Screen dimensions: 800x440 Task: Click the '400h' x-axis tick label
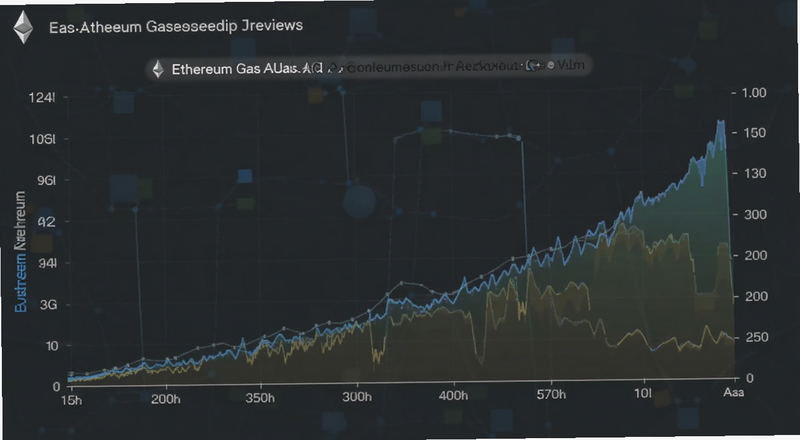pos(453,396)
